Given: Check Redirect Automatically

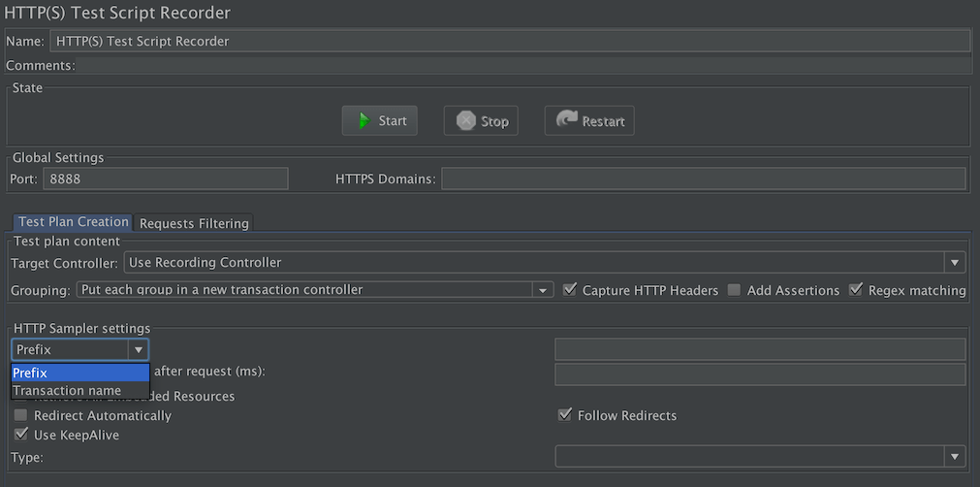Looking at the screenshot, I should pos(21,415).
